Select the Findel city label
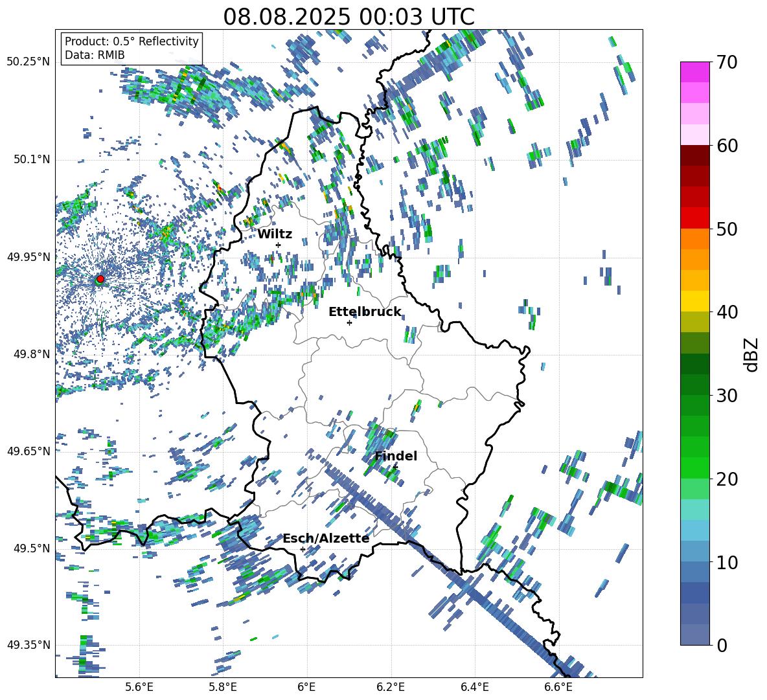767x700 pixels. pyautogui.click(x=396, y=456)
